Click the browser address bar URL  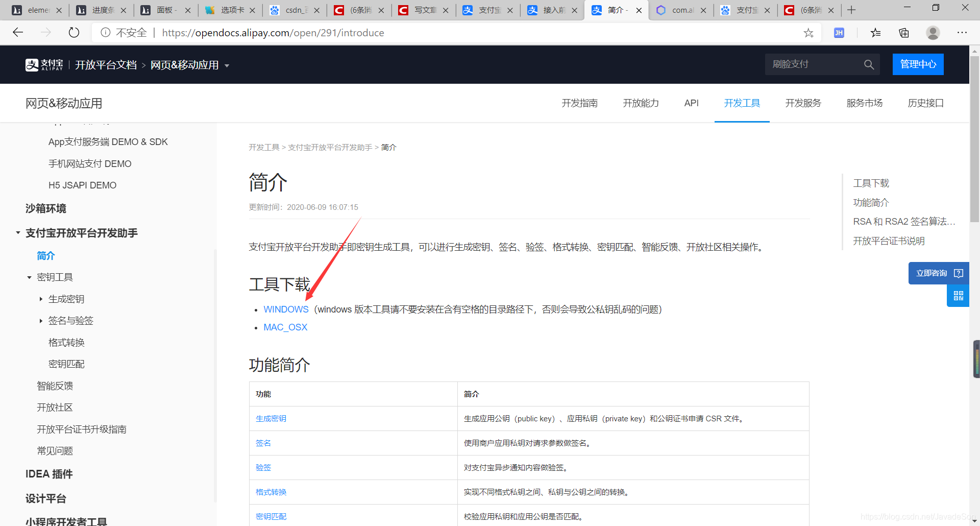point(273,33)
